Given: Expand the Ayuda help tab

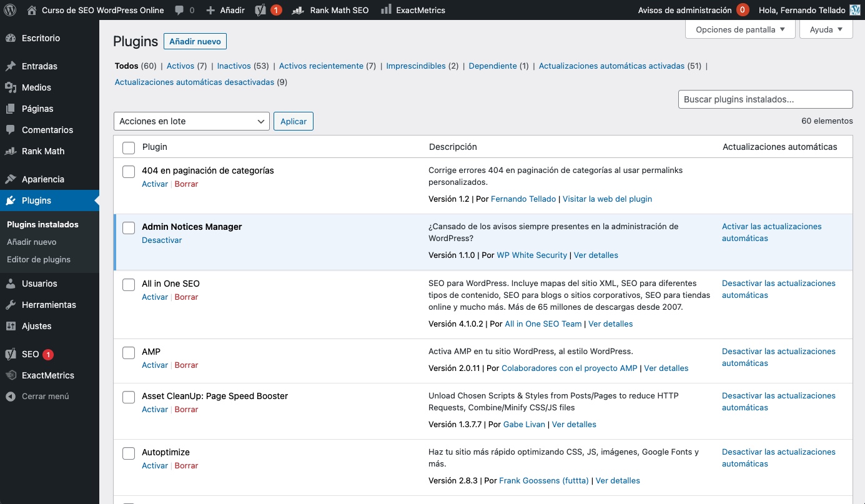Looking at the screenshot, I should [x=826, y=29].
